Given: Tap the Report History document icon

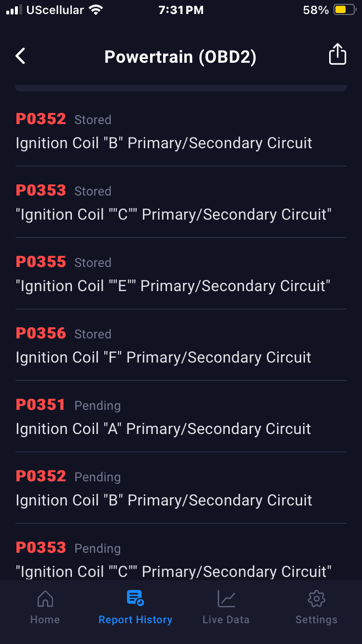Looking at the screenshot, I should click(x=135, y=598).
